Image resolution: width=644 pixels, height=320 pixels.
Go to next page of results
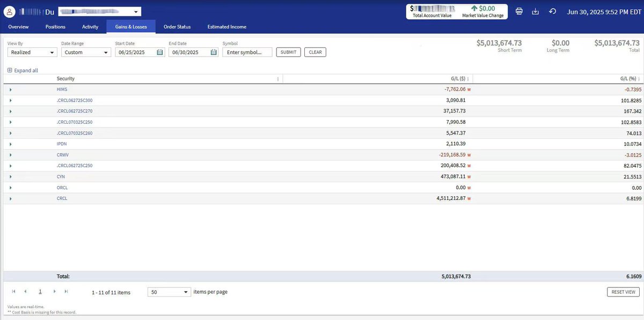(x=54, y=292)
